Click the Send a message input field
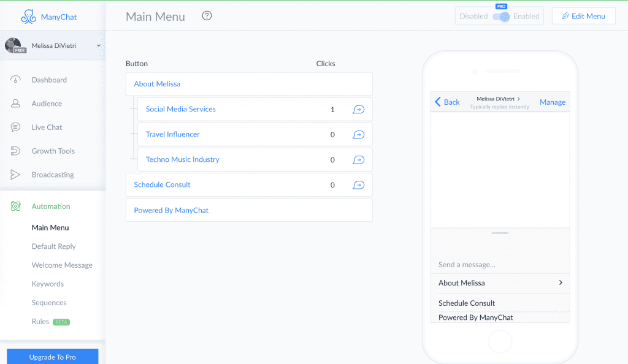 (x=500, y=265)
